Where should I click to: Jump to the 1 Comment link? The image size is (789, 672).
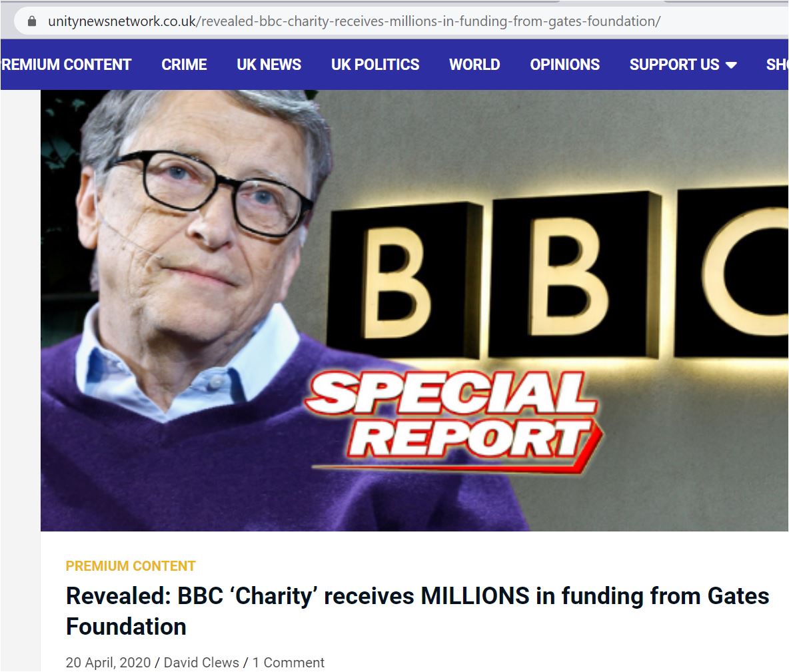point(289,663)
